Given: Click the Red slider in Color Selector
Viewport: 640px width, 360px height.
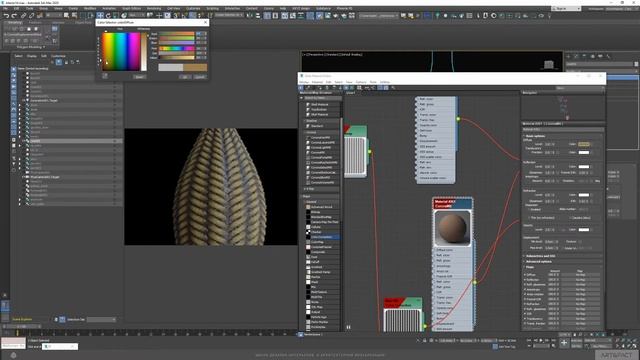Looking at the screenshot, I should (177, 34).
